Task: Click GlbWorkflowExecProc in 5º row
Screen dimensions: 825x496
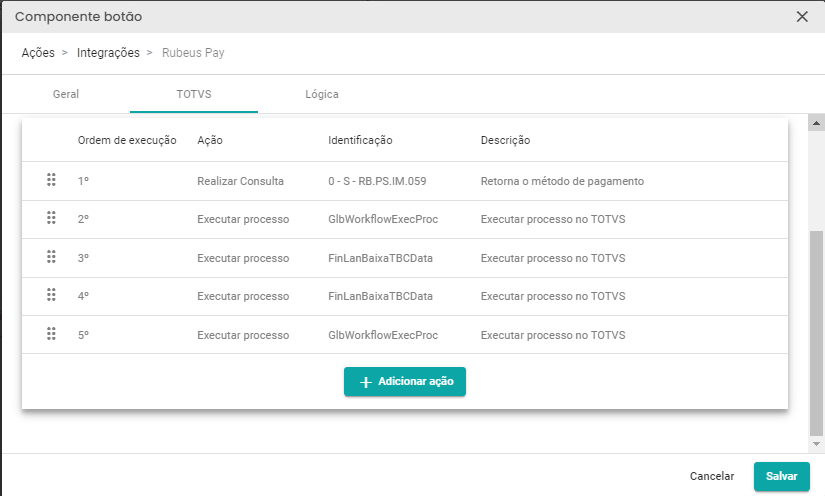Action: [383, 335]
